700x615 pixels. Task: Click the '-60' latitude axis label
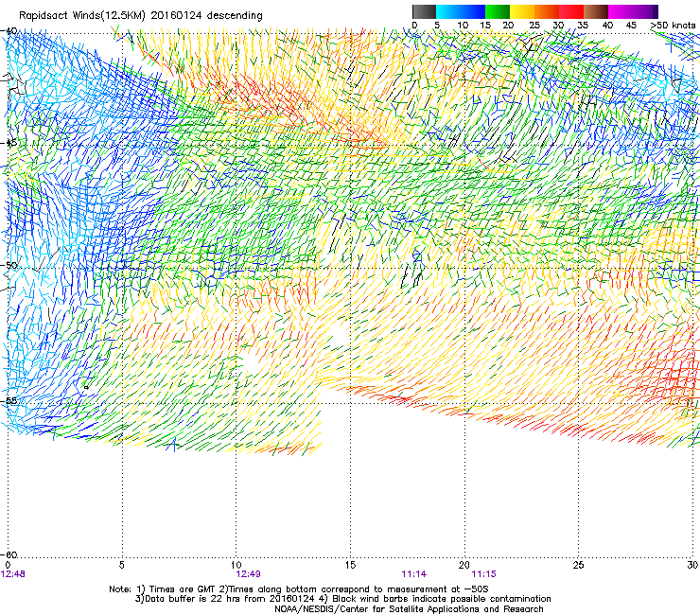tap(10, 554)
